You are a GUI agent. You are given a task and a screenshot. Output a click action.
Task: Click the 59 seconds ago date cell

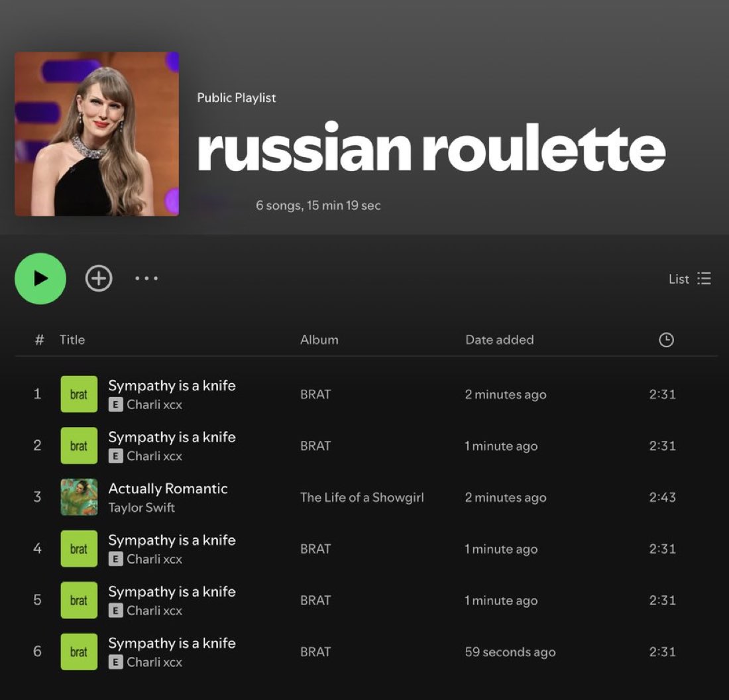point(510,652)
